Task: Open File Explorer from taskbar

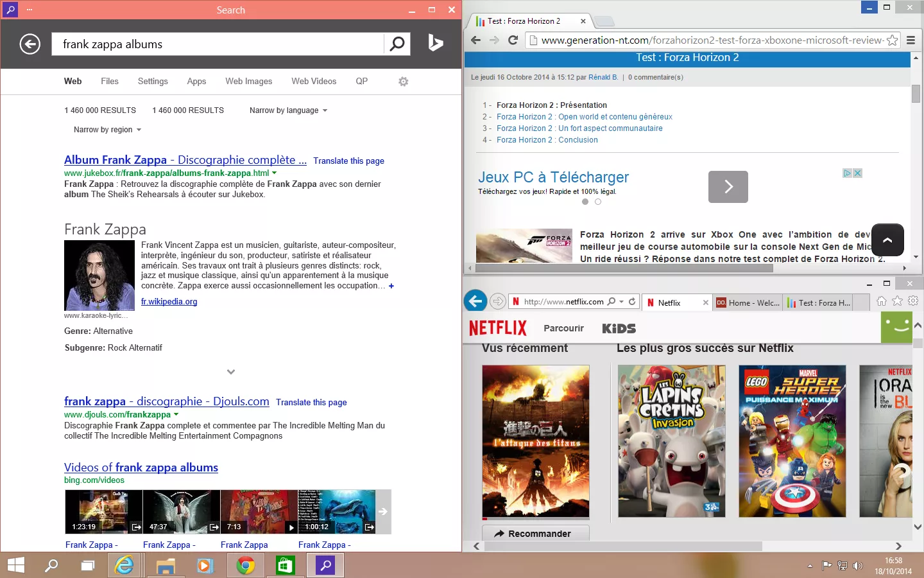Action: pos(166,565)
